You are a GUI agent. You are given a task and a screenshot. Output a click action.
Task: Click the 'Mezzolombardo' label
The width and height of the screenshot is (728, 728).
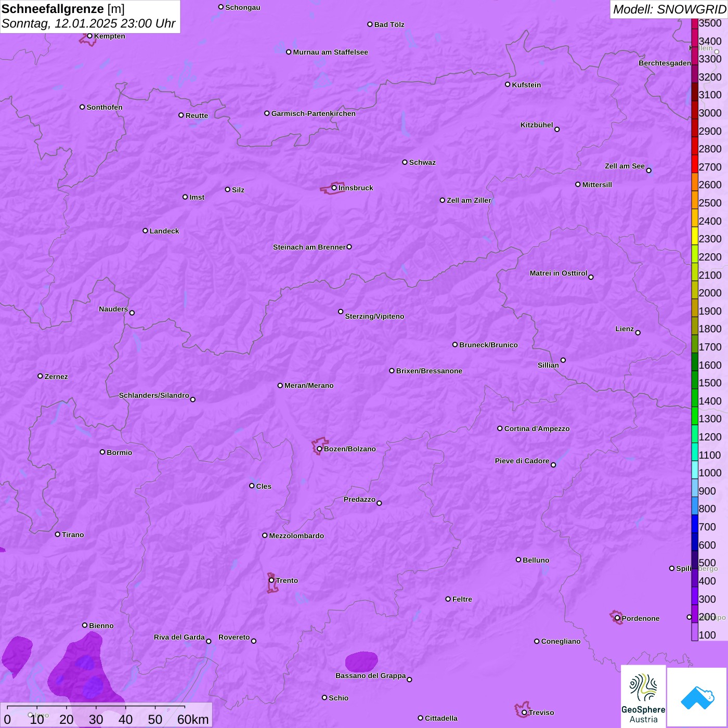[x=296, y=536]
